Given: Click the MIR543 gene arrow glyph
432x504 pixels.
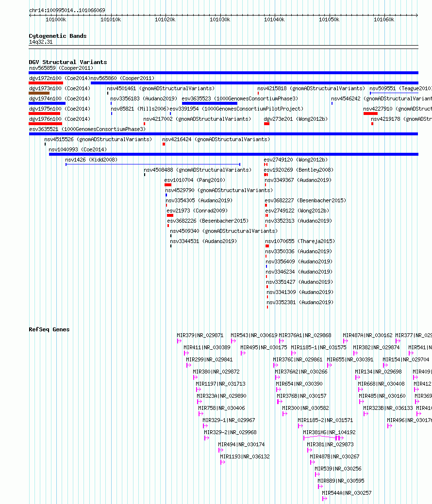Looking at the screenshot, I should click(x=233, y=341).
